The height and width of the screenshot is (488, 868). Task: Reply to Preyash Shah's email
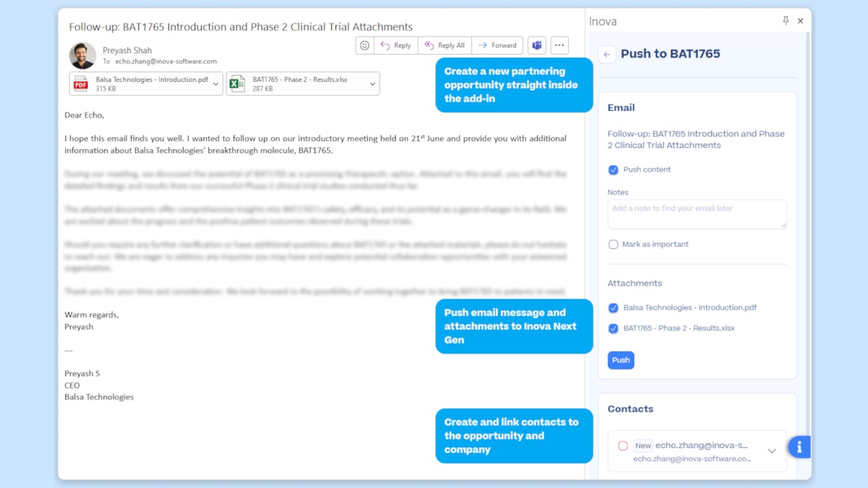pos(396,45)
